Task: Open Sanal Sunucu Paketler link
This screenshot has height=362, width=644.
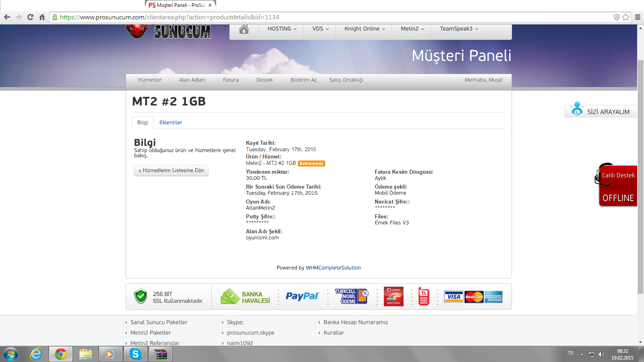Action: 159,322
